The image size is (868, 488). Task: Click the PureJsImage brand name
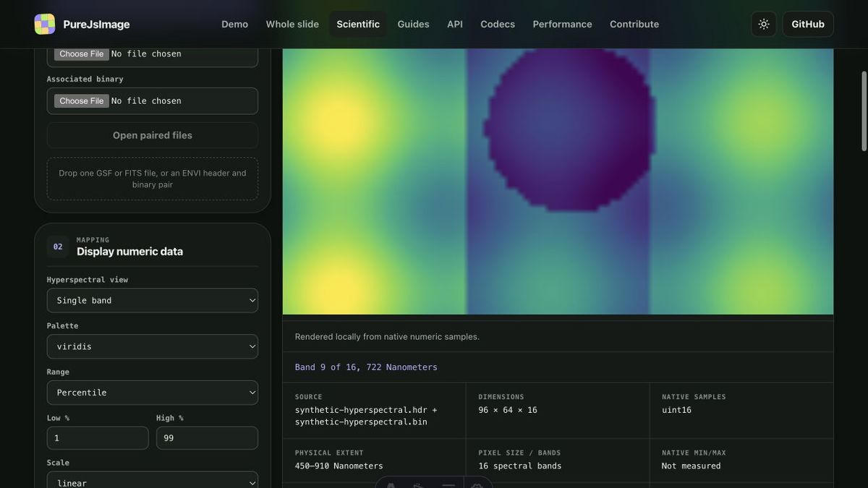click(96, 24)
